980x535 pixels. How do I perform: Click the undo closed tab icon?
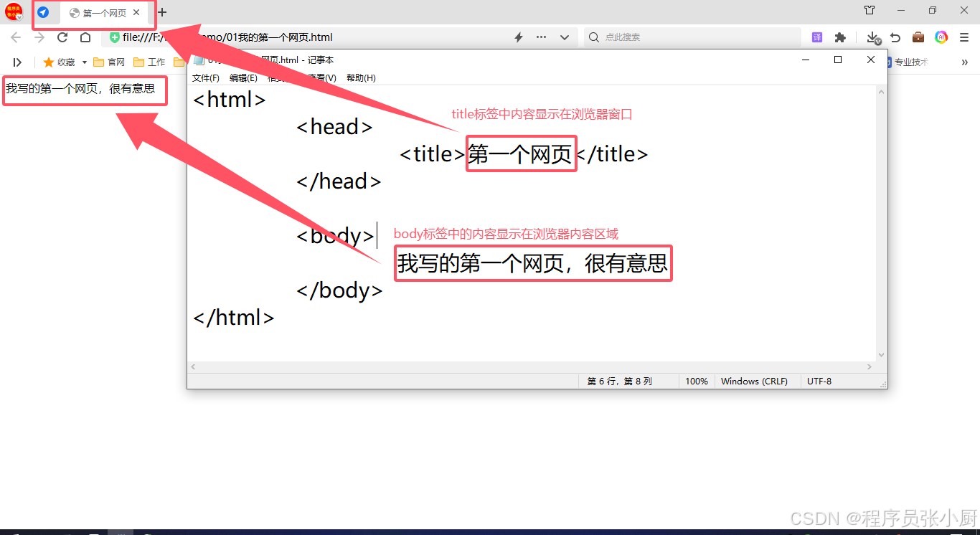(895, 37)
